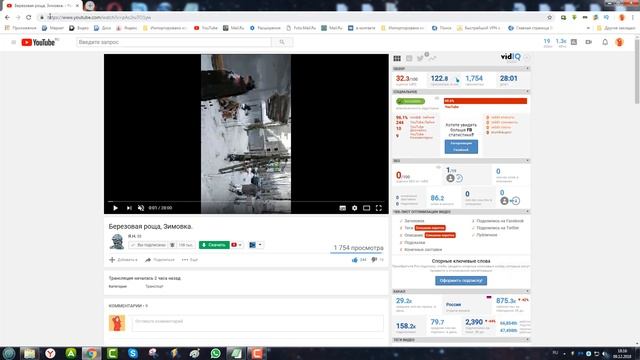Open WhatsApp from the taskbar
The width and height of the screenshot is (640, 360).
[x=216, y=353]
